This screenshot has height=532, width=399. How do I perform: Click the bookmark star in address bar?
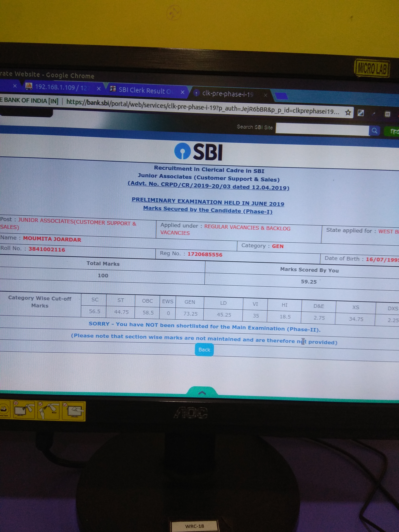click(x=348, y=112)
